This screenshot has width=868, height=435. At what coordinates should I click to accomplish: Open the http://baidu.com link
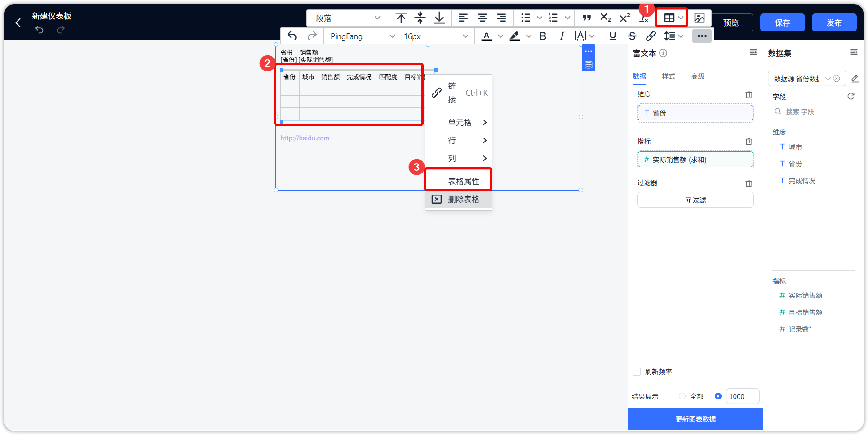pos(305,138)
